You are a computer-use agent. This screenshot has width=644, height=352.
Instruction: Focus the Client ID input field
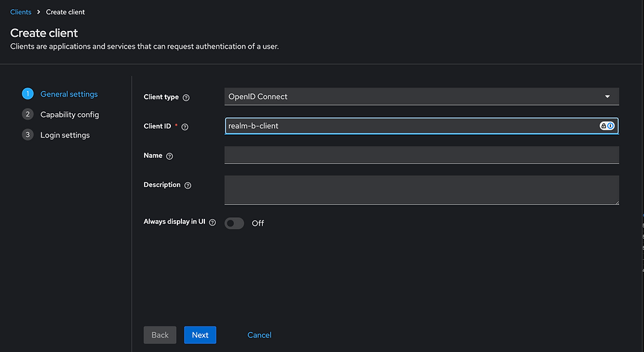click(421, 126)
